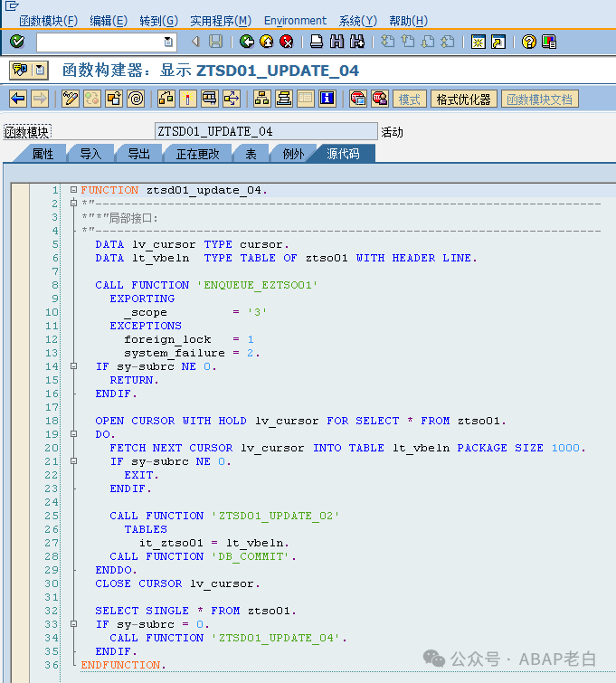Click the Next Page icon
This screenshot has height=683, width=616.
tap(428, 42)
